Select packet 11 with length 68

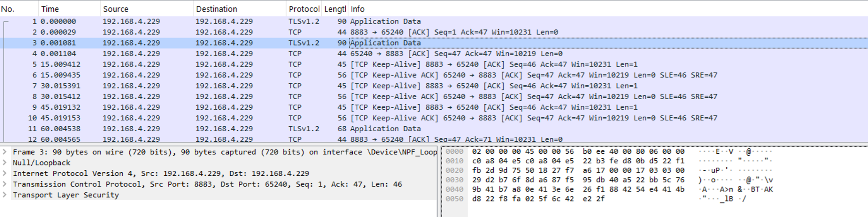tap(434, 129)
